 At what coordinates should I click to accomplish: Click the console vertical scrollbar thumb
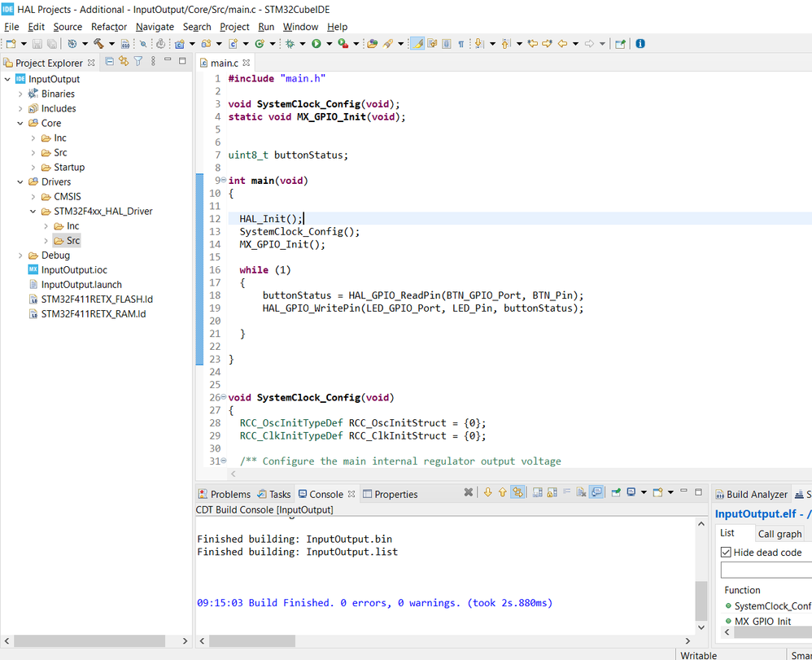[x=700, y=601]
